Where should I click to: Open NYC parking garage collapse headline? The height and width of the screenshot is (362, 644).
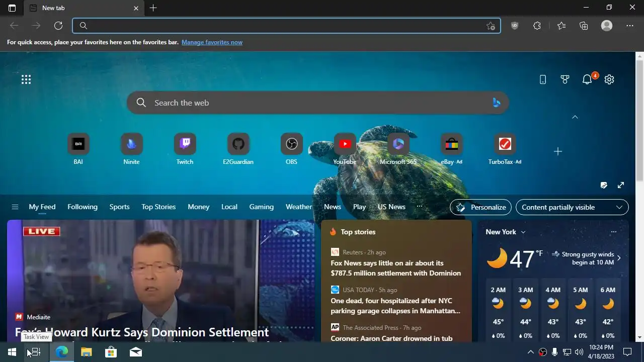coord(395,306)
